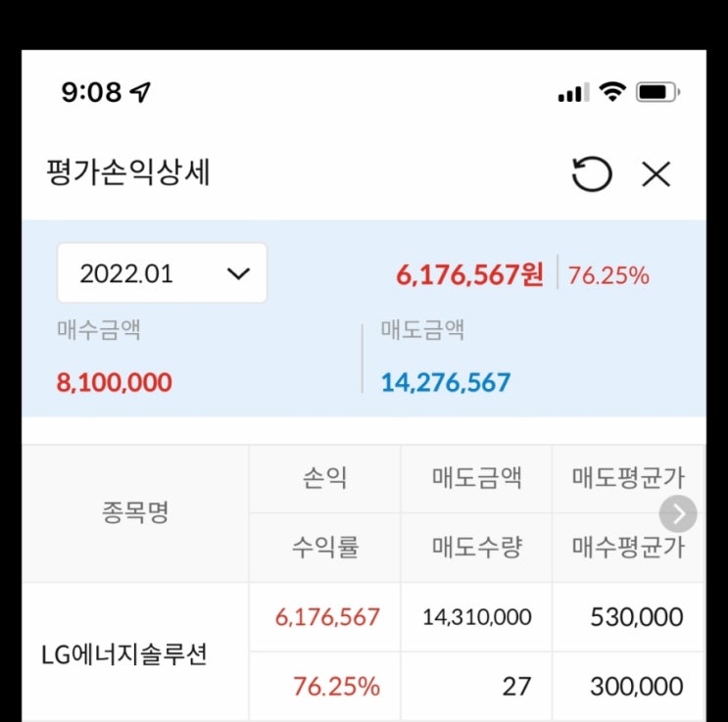Tap the cellular signal icon
The height and width of the screenshot is (722, 728).
[574, 92]
